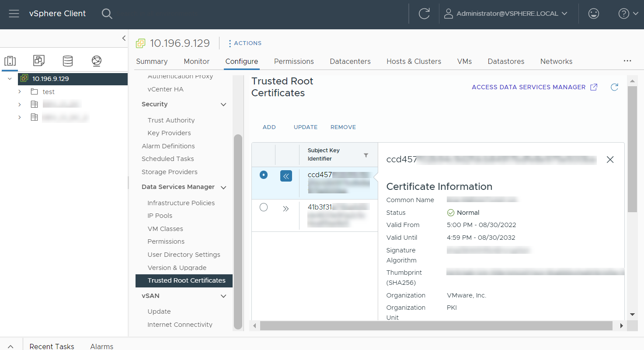Open the Monitor tab
The height and width of the screenshot is (350, 644).
pyautogui.click(x=197, y=61)
